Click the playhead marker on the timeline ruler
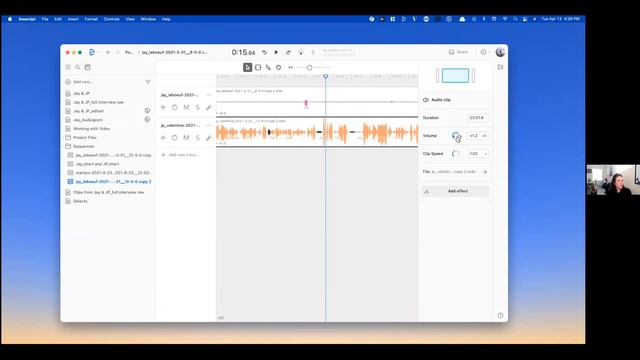This screenshot has height=360, width=640. click(326, 77)
